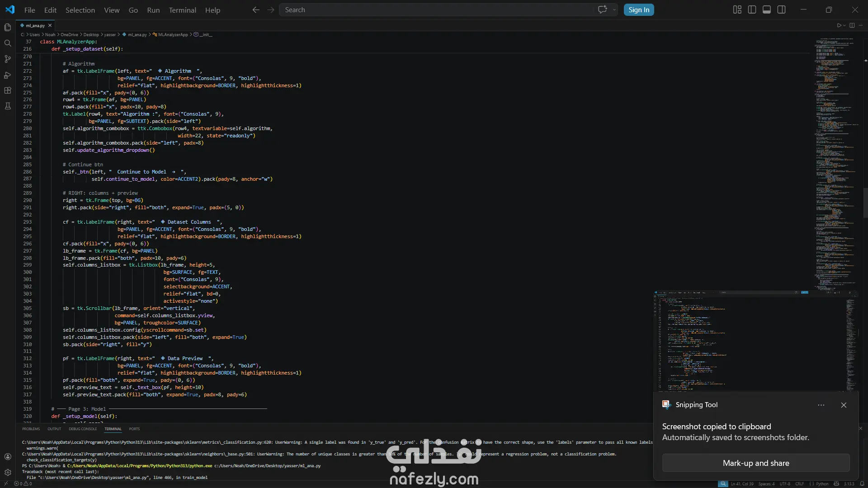Close the ml_ana.py editor tab
The image size is (868, 488).
pos(50,25)
